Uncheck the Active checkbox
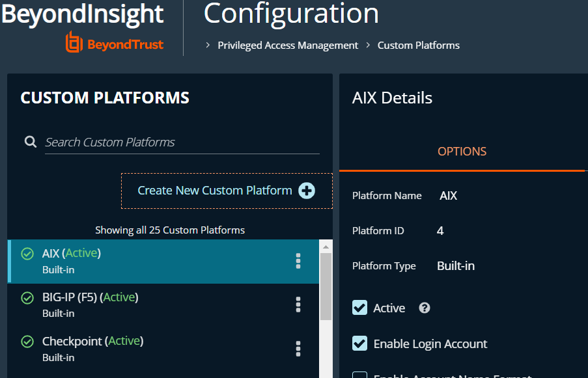The width and height of the screenshot is (588, 378). [359, 308]
